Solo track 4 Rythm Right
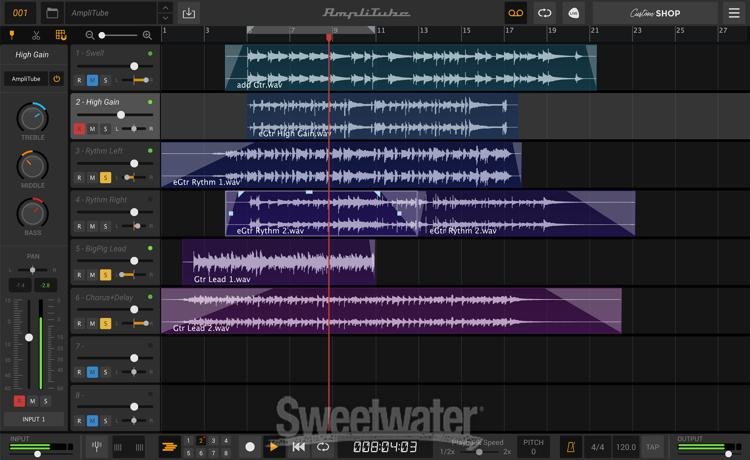The width and height of the screenshot is (750, 460). click(x=105, y=226)
